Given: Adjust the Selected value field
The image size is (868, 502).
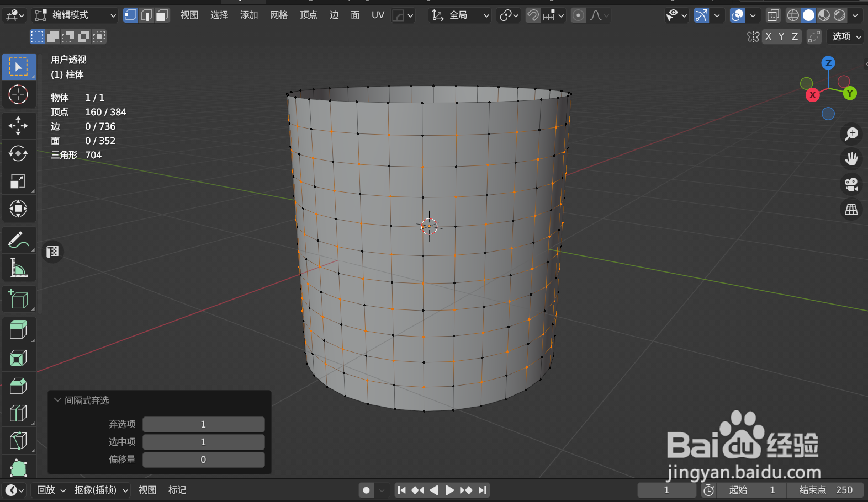Looking at the screenshot, I should pyautogui.click(x=203, y=442).
